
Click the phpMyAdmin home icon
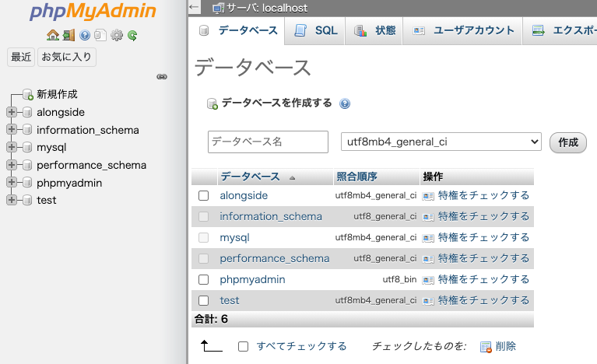point(53,35)
